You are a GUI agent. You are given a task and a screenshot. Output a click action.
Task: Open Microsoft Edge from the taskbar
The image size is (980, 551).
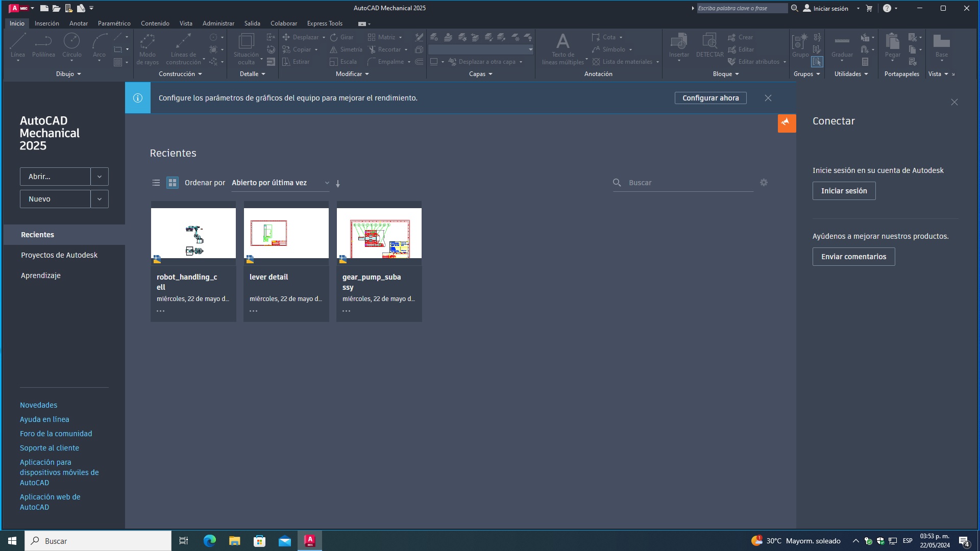(x=210, y=541)
